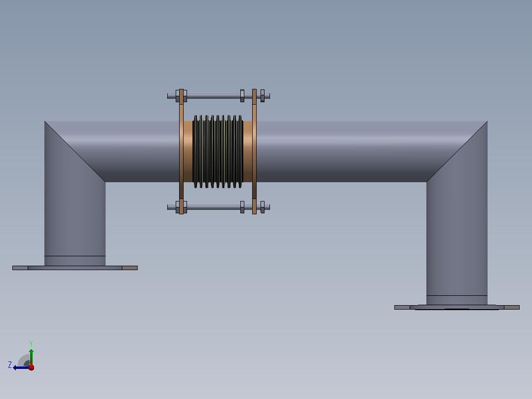Select the right copper flange plate of the bellows
The height and width of the screenshot is (399, 532).
pyautogui.click(x=255, y=152)
